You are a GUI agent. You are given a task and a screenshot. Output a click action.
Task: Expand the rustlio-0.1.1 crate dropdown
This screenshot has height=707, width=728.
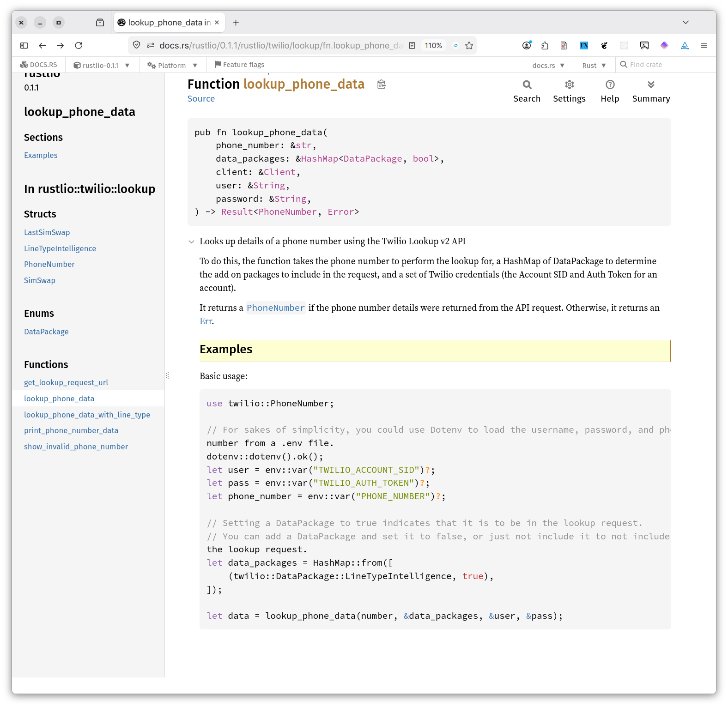click(102, 66)
